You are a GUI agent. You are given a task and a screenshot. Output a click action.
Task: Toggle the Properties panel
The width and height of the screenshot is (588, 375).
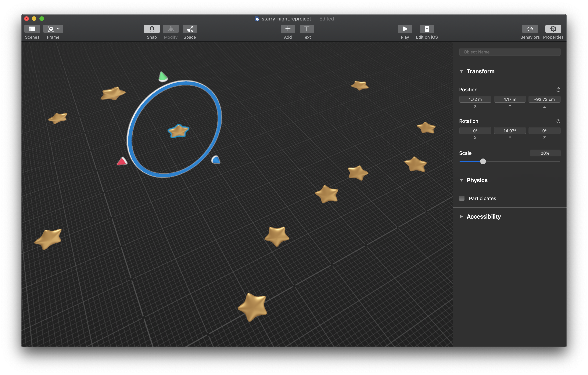[x=553, y=29]
